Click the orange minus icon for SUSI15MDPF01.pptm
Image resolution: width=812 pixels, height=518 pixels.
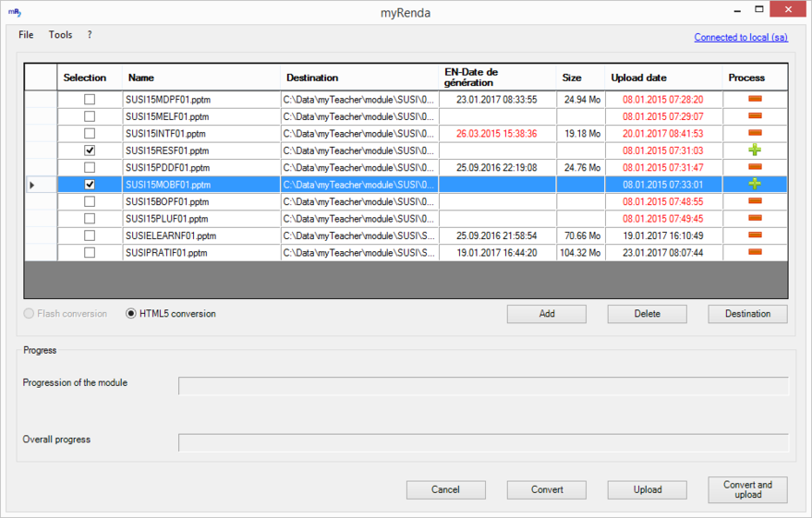[755, 100]
